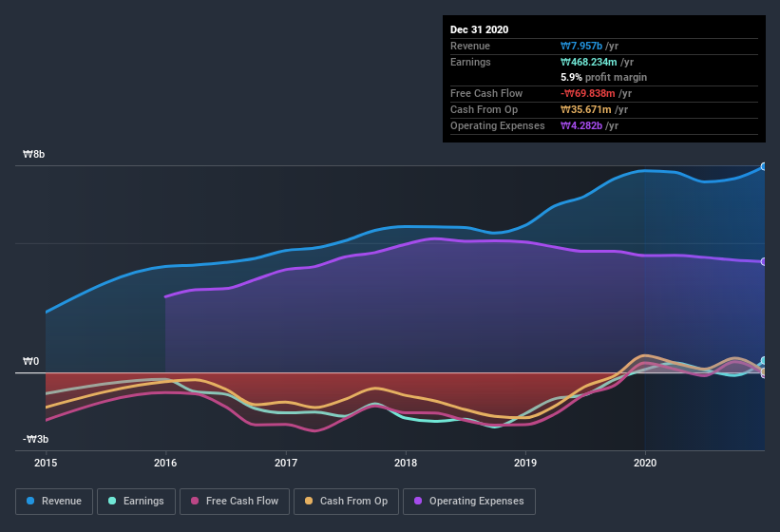
Task: Select the 2018 x-axis label
Action: coord(406,463)
